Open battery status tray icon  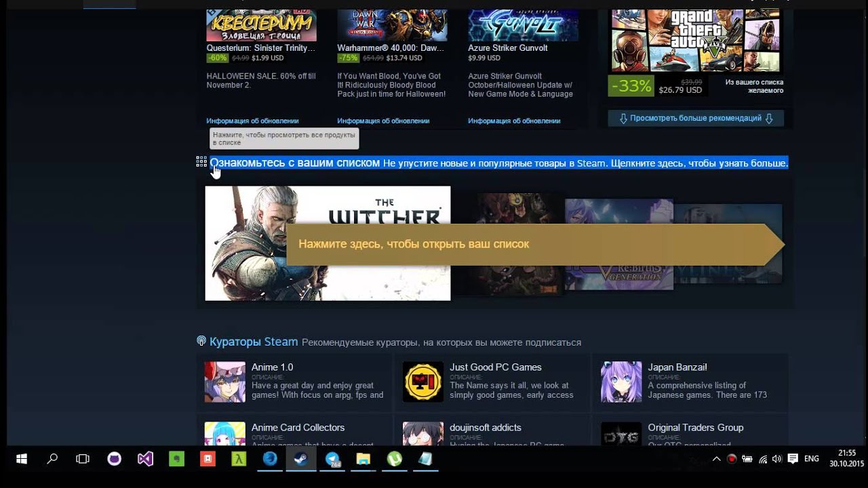point(747,459)
